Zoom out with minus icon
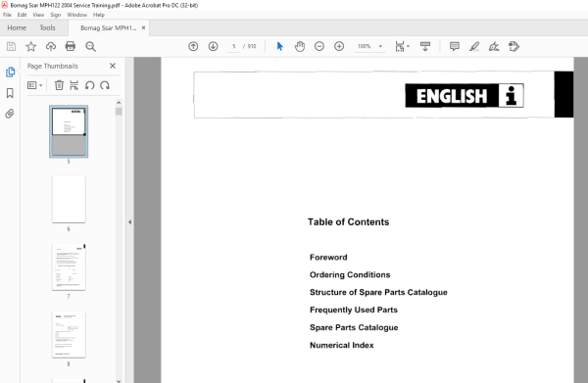This screenshot has width=588, height=383. [319, 46]
